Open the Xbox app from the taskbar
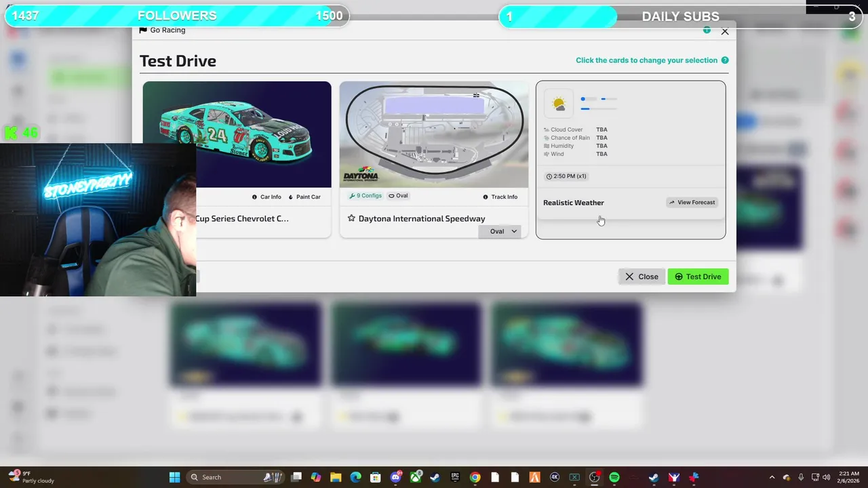The image size is (868, 488). pos(415,477)
